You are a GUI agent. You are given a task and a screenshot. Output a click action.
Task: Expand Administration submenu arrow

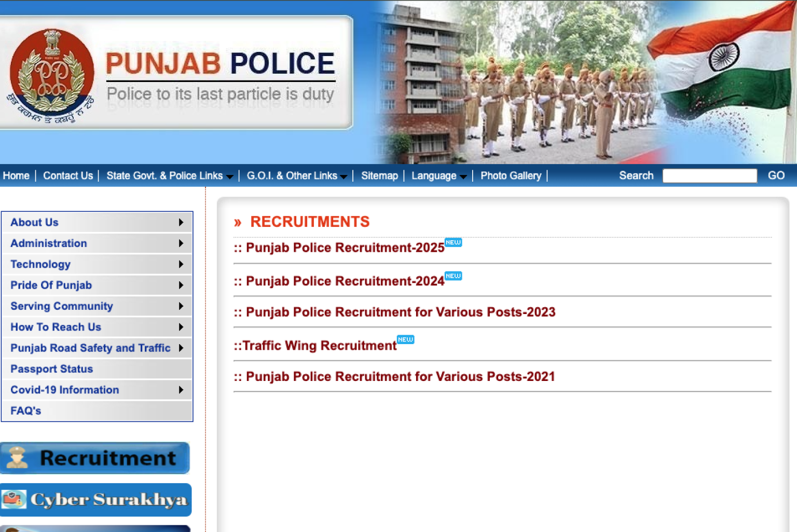[181, 243]
